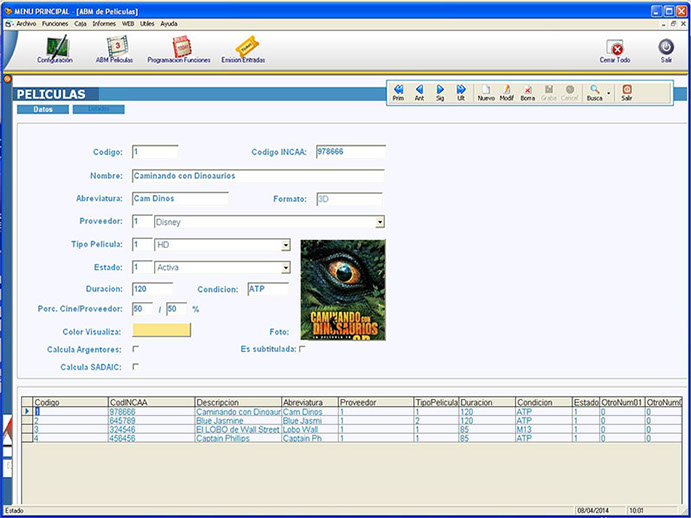This screenshot has height=518, width=691.
Task: Open the Informes menu
Action: coord(104,22)
